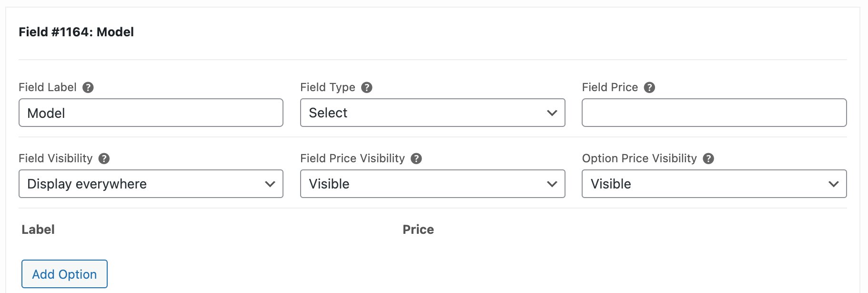The height and width of the screenshot is (293, 868).
Task: Click the Price column header
Action: pyautogui.click(x=418, y=230)
